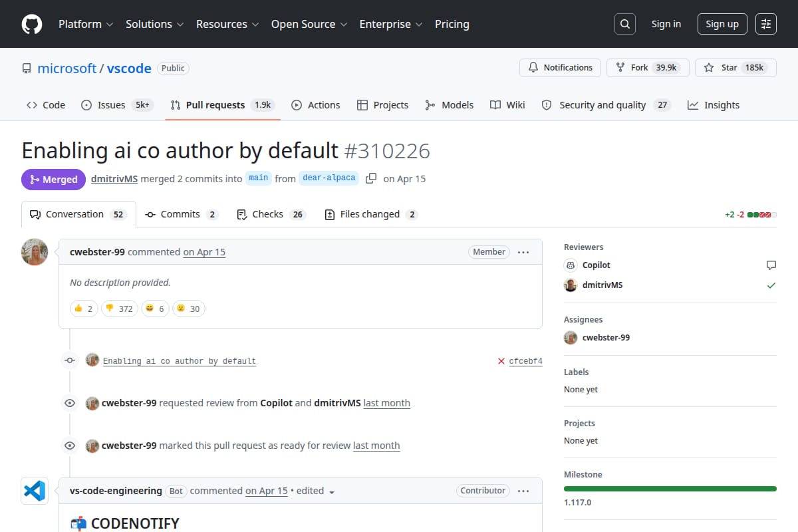Image resolution: width=798 pixels, height=532 pixels.
Task: Open the Issues tab
Action: 116,105
